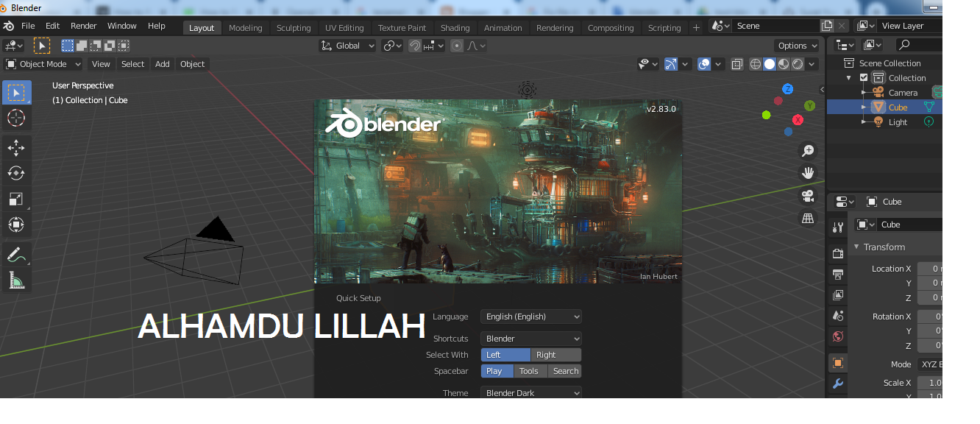The image size is (980, 424).
Task: Choose Left for Select With
Action: (x=505, y=355)
